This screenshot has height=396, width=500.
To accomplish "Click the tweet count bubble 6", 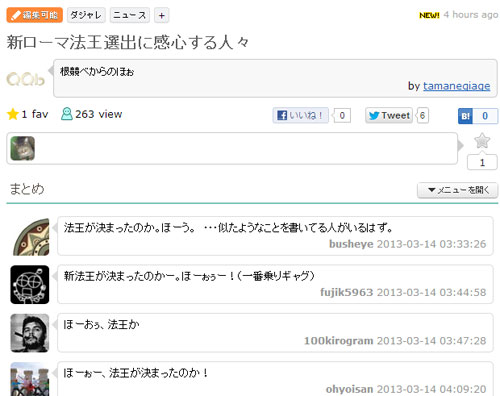I will (422, 115).
